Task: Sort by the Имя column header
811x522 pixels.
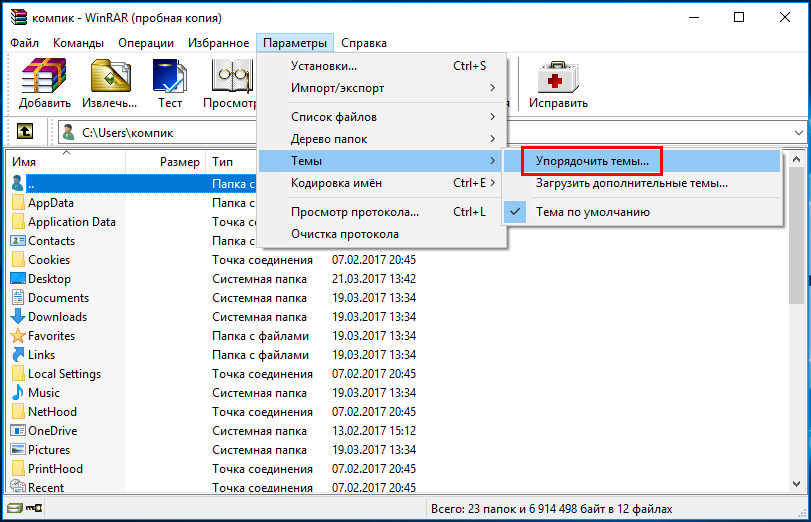Action: click(x=66, y=162)
